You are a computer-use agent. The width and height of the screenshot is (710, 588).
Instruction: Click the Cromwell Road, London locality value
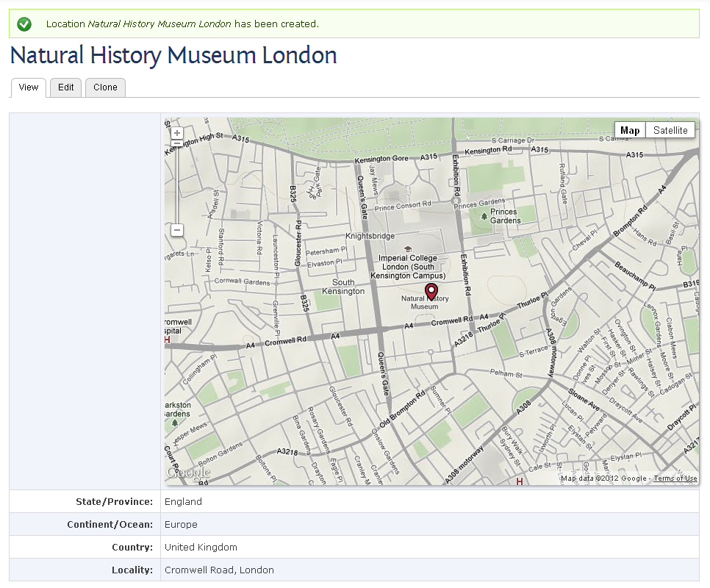pyautogui.click(x=219, y=570)
